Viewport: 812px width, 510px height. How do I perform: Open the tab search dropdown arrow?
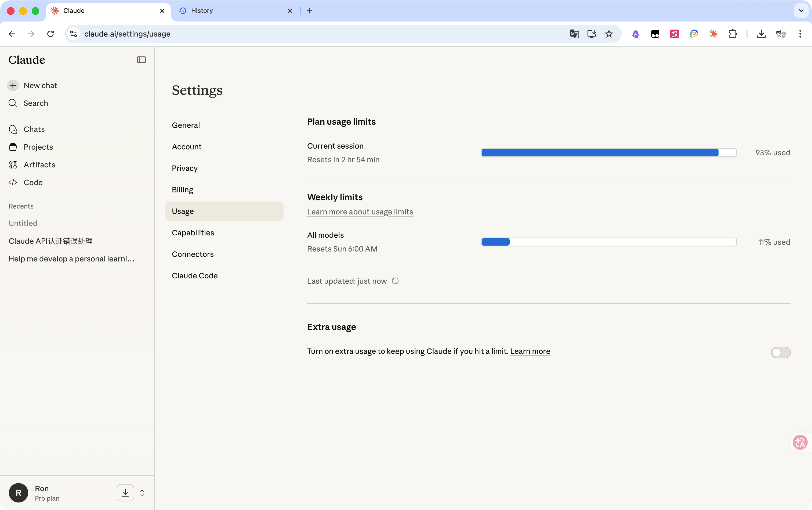[801, 11]
